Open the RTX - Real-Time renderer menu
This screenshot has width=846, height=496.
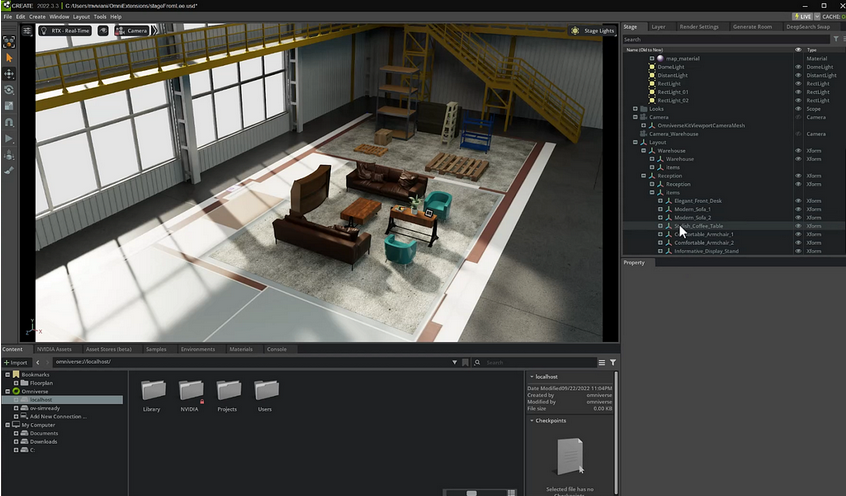click(x=65, y=31)
